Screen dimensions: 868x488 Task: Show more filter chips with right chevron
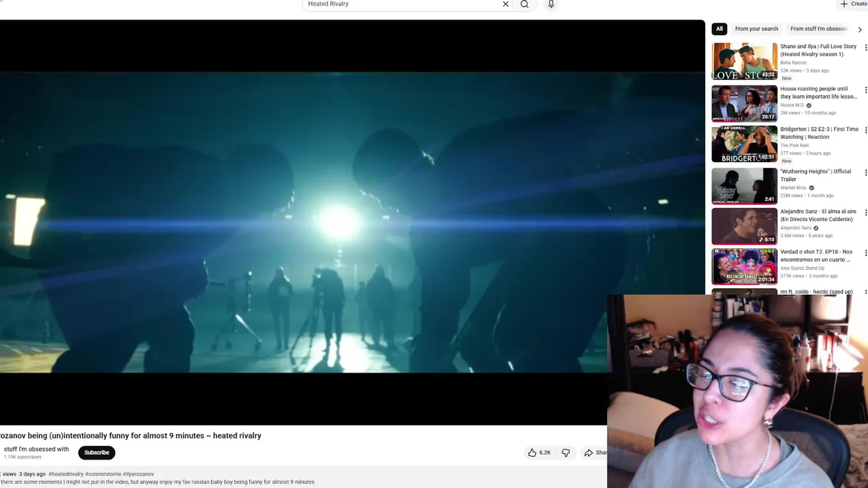click(x=860, y=29)
